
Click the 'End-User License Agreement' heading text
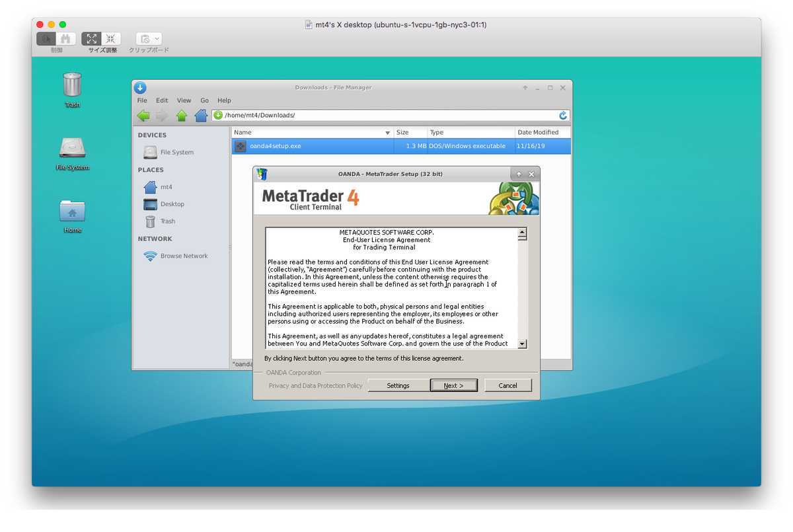click(387, 240)
